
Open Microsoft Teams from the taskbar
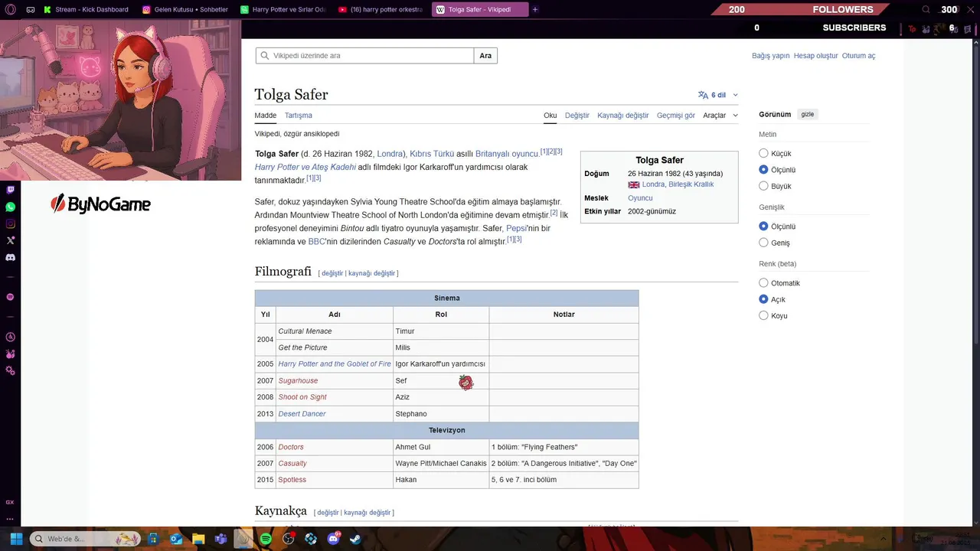coord(220,539)
